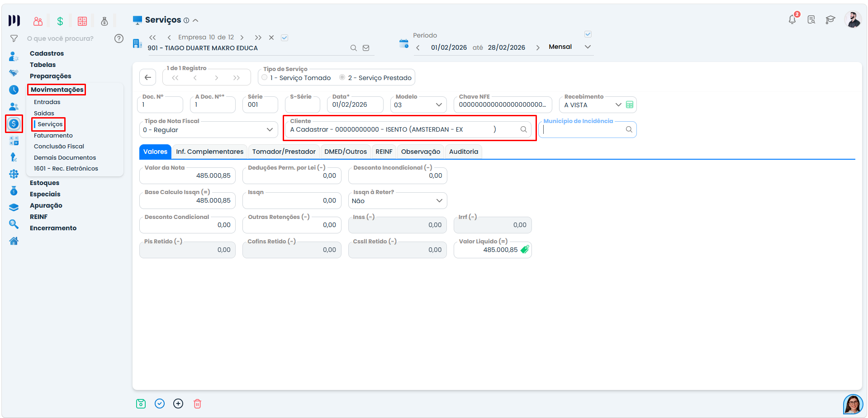Select the two-people sidebar icon
This screenshot has width=868, height=418.
point(14,107)
